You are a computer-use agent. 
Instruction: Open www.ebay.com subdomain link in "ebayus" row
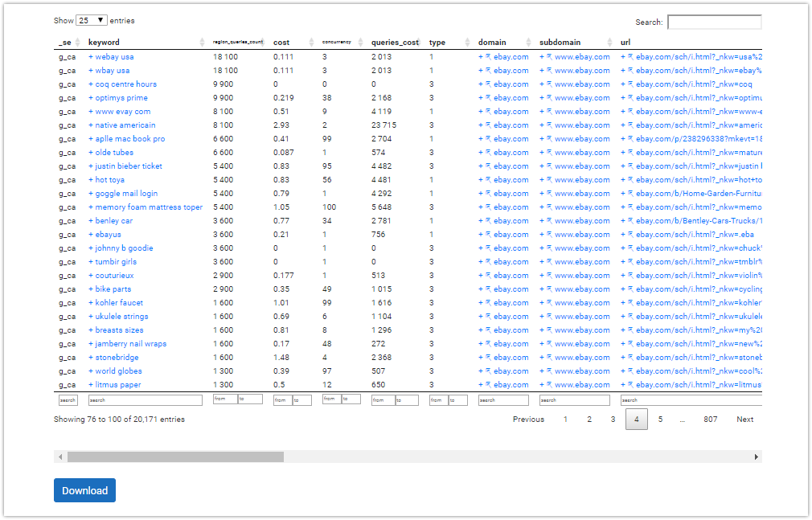coord(582,235)
